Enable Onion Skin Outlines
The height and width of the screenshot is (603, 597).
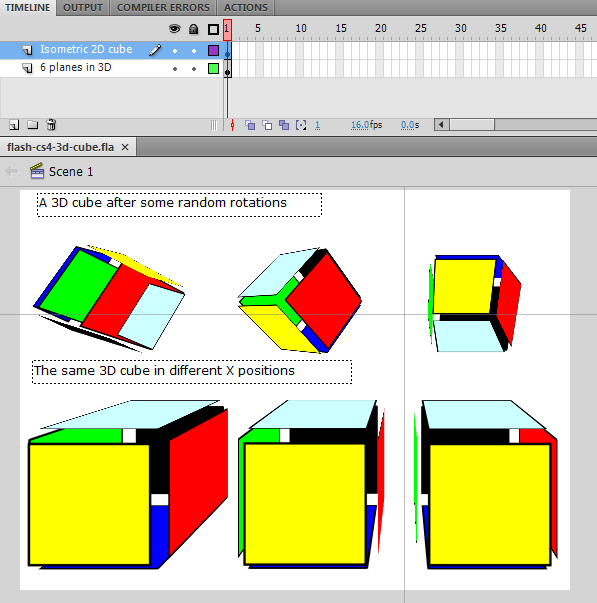[267, 125]
